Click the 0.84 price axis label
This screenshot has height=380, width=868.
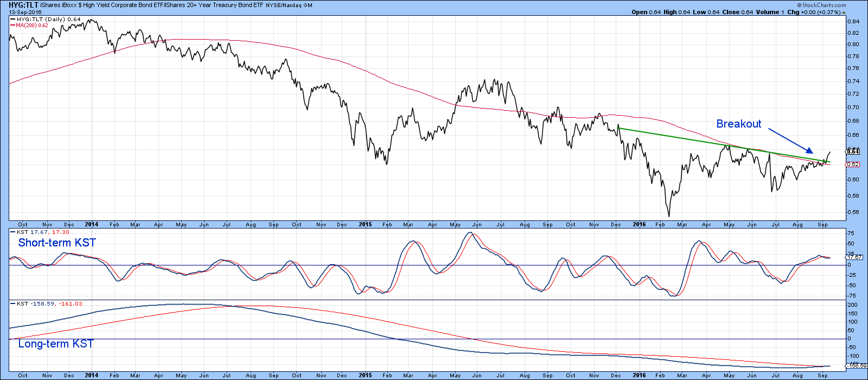(x=853, y=22)
